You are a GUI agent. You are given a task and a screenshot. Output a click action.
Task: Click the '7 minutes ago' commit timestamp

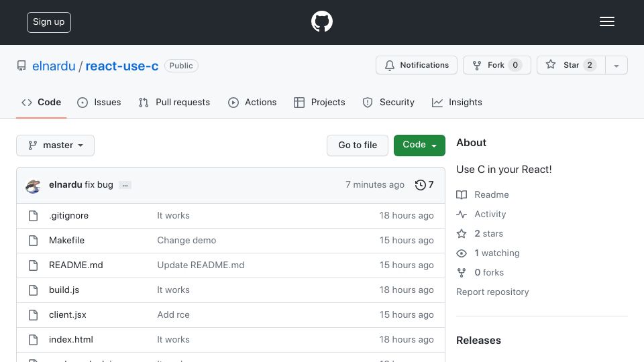click(375, 185)
